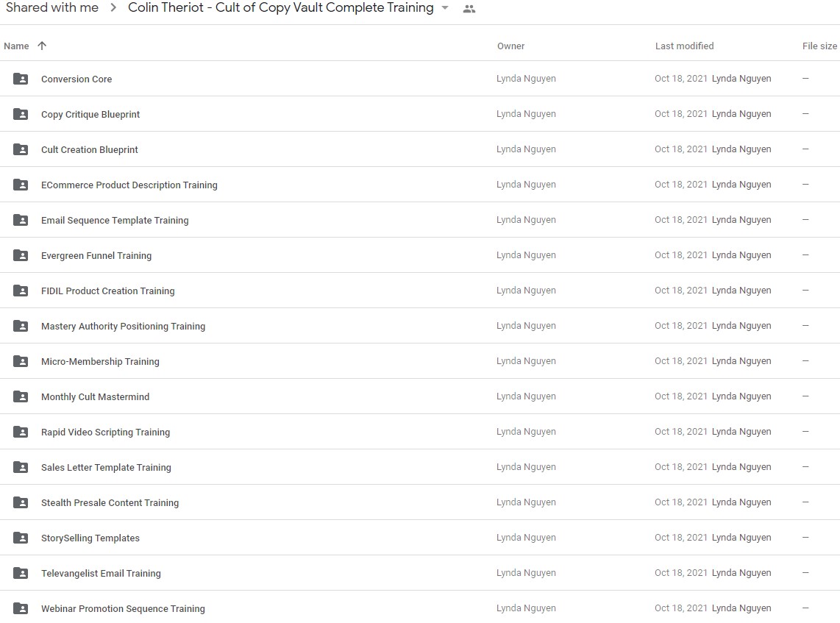The image size is (840, 623).
Task: Click owner Lynda Nguyen in StorySelling Templates row
Action: click(526, 538)
